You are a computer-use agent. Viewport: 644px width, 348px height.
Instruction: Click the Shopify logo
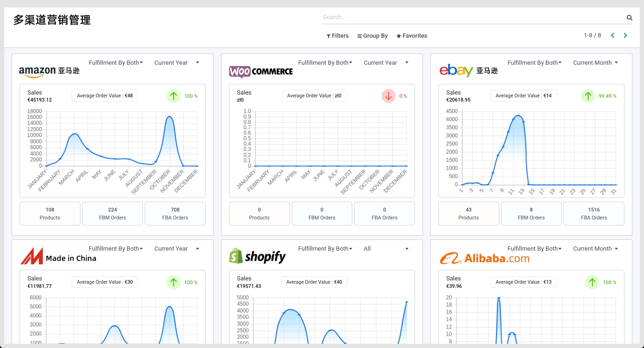pyautogui.click(x=257, y=256)
